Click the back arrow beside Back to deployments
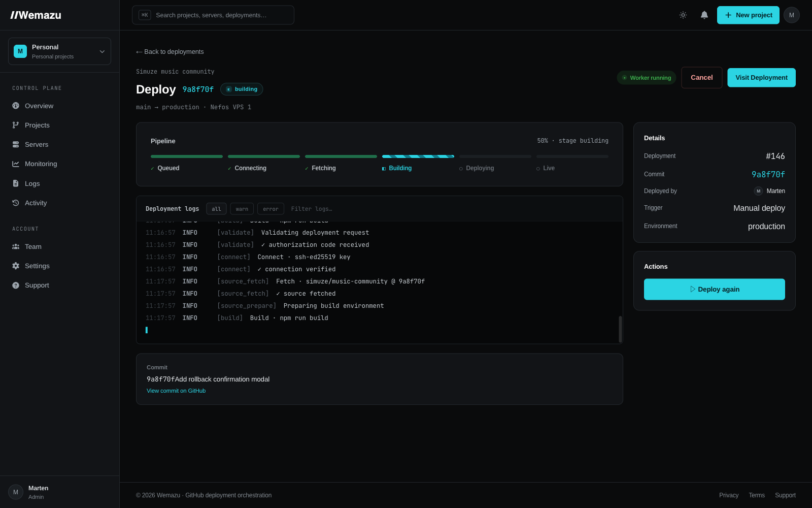Viewport: 812px width, 508px height. (139, 52)
